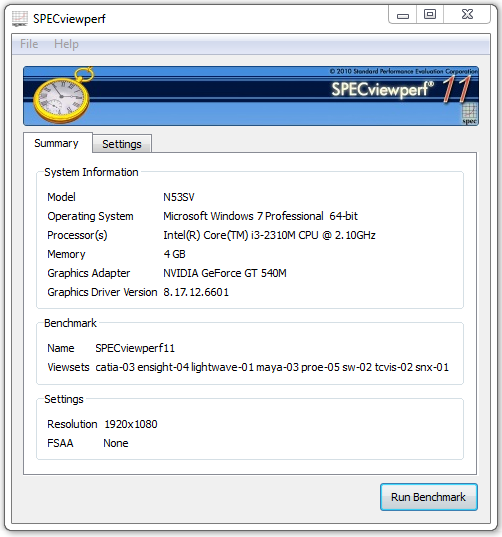Click the NVIDIA GeForce GT 540M text

coord(225,273)
